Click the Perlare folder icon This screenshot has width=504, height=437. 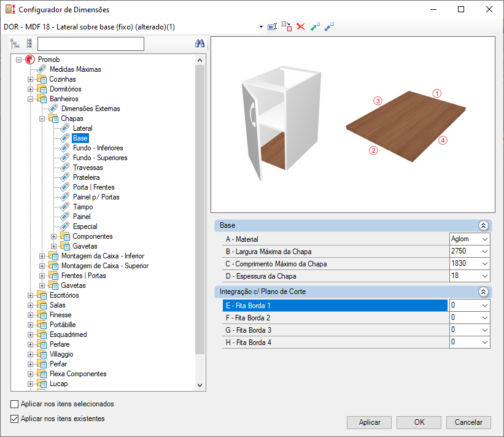coord(42,344)
